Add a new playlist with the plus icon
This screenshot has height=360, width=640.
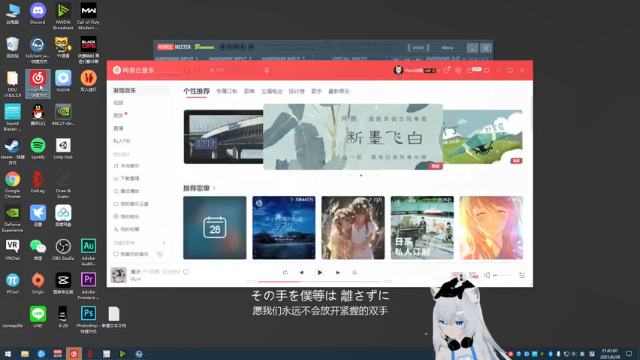(164, 243)
